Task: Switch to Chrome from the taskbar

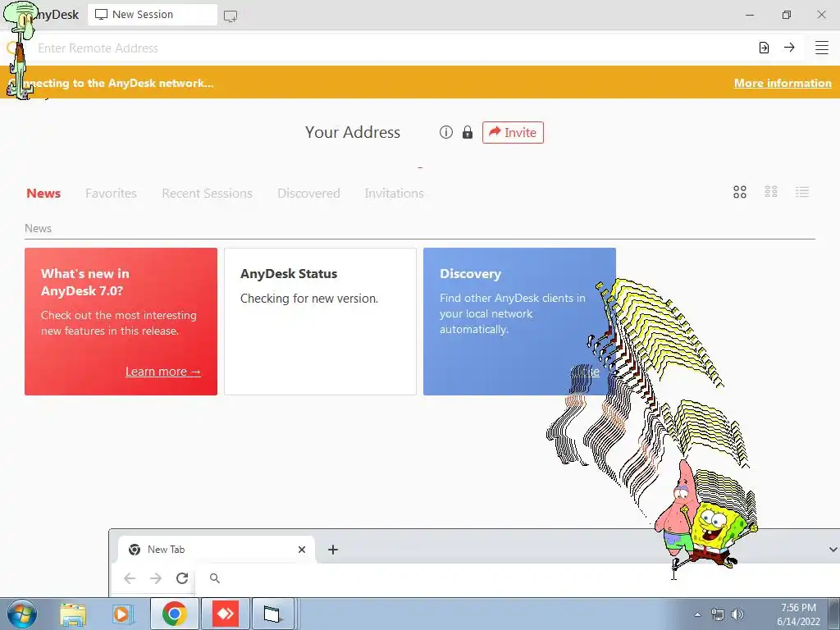Action: tap(175, 614)
